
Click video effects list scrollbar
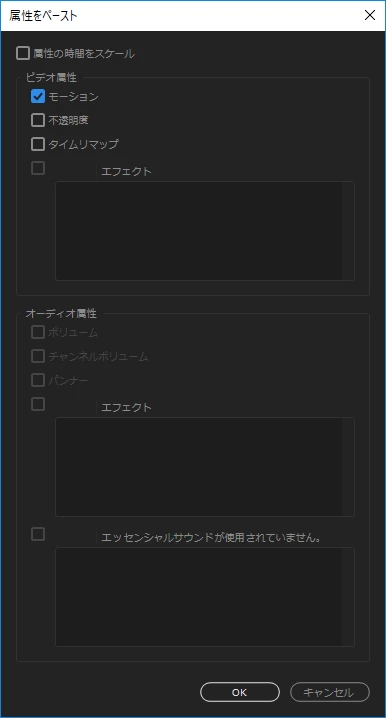pos(348,231)
